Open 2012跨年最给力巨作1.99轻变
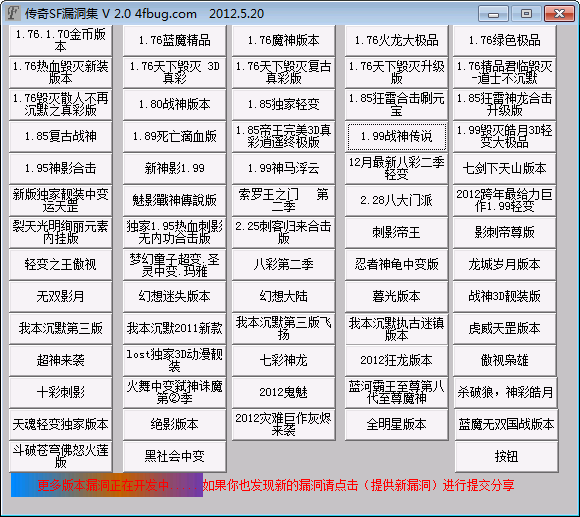580x517 pixels. click(505, 200)
